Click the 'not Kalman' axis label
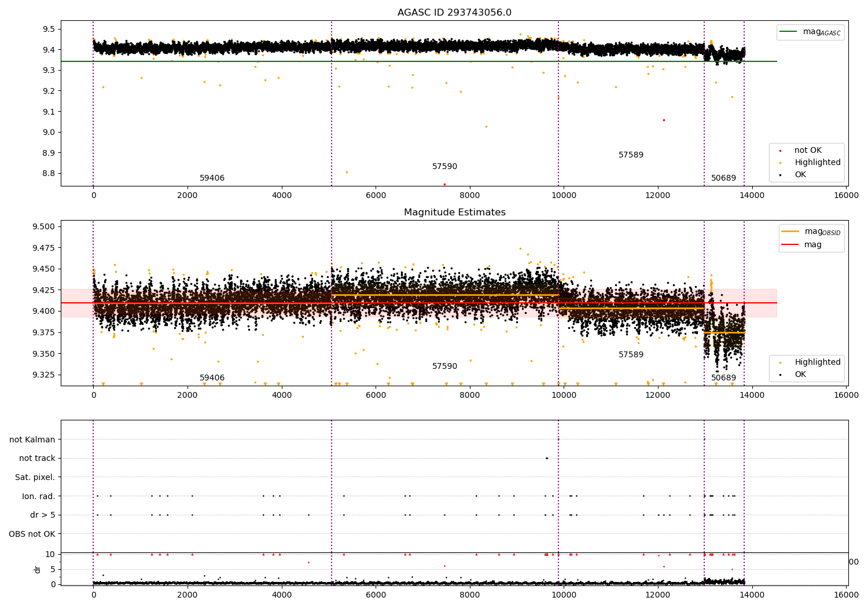 [32, 439]
